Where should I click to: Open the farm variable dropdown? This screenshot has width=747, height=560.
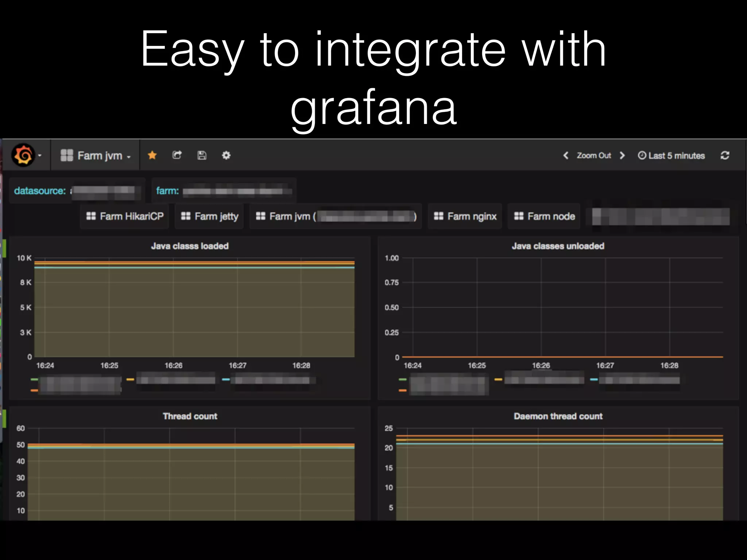(x=237, y=191)
